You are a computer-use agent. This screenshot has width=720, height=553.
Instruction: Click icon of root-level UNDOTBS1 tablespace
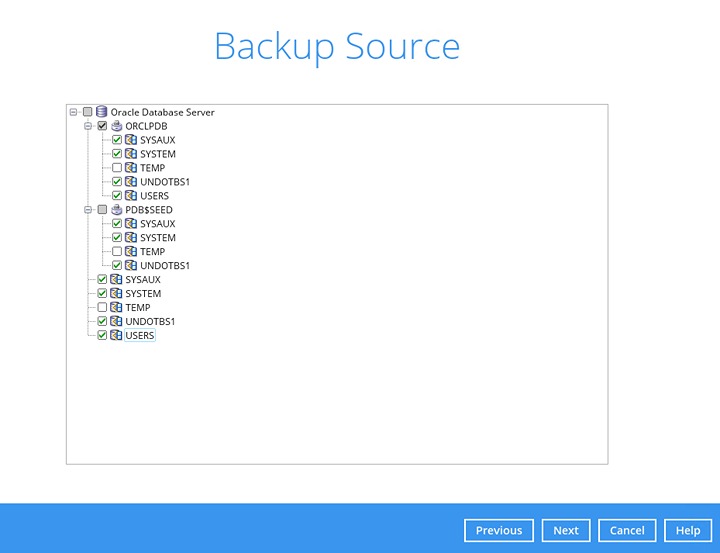click(x=117, y=322)
